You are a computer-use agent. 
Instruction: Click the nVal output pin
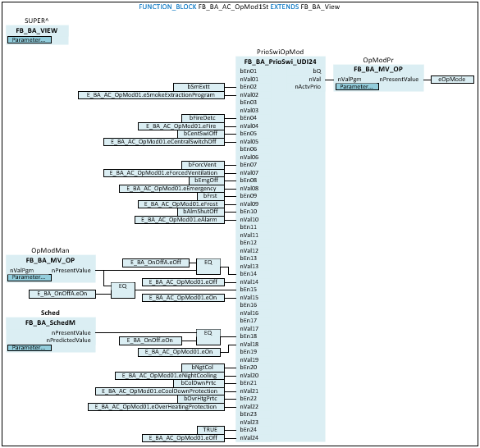[x=315, y=80]
